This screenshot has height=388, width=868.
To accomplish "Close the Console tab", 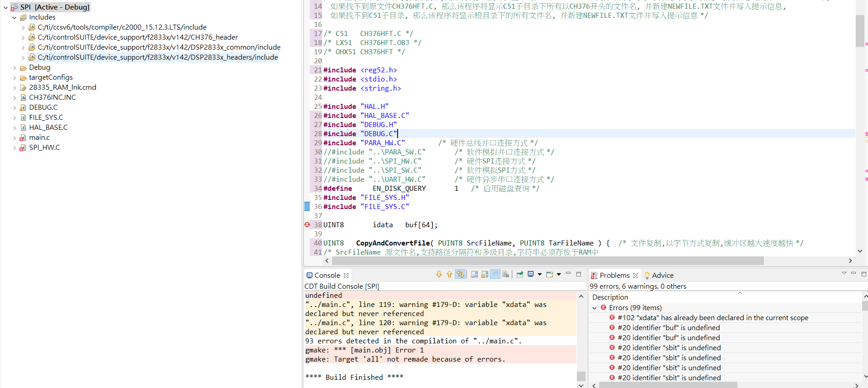I will (x=346, y=276).
